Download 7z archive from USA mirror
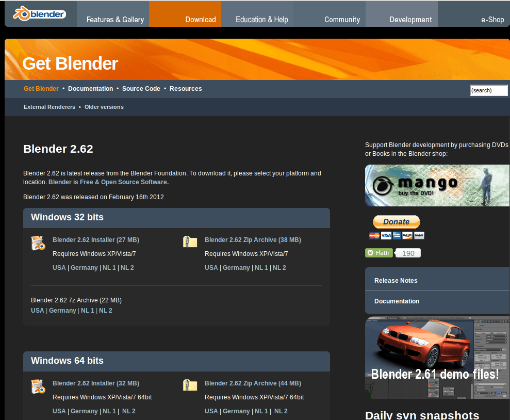The width and height of the screenshot is (510, 420). 38,311
